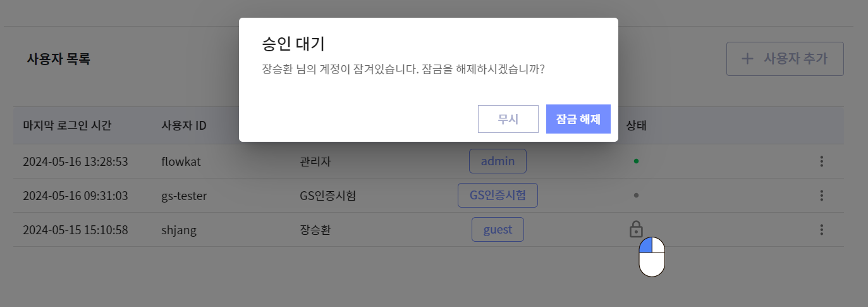Select the gs-tester user ID cell
This screenshot has height=307, width=868.
point(184,196)
